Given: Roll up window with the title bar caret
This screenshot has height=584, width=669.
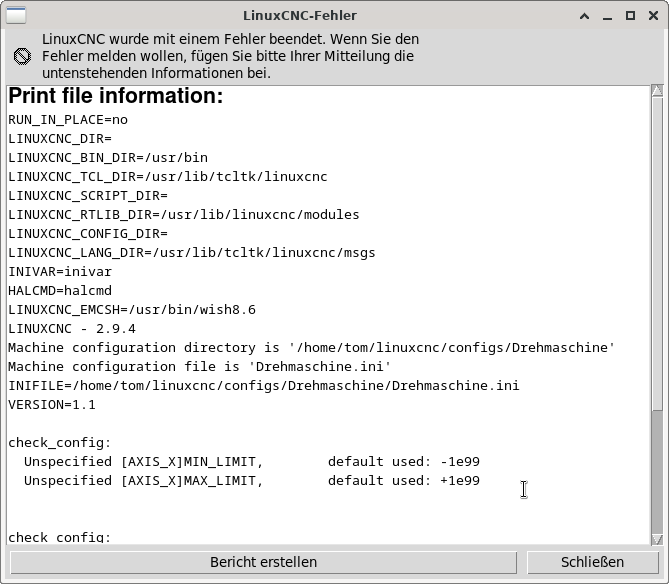Looking at the screenshot, I should (x=585, y=16).
